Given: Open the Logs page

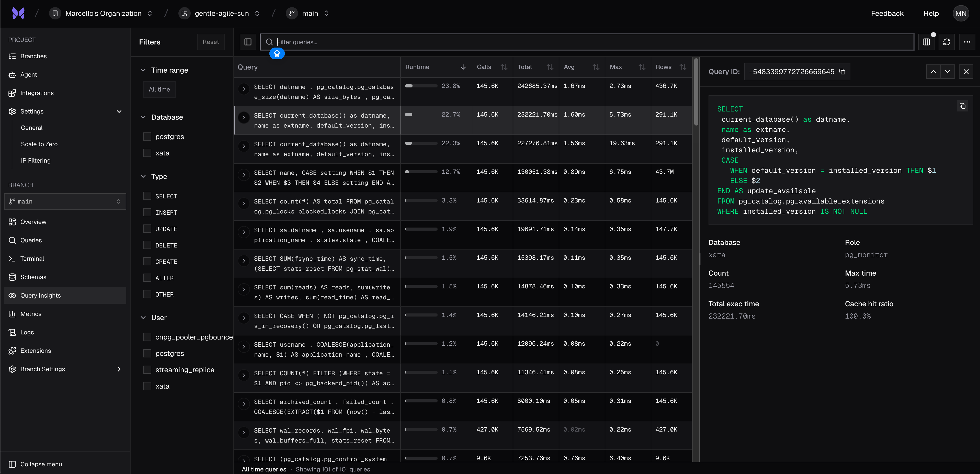Looking at the screenshot, I should coord(65,332).
